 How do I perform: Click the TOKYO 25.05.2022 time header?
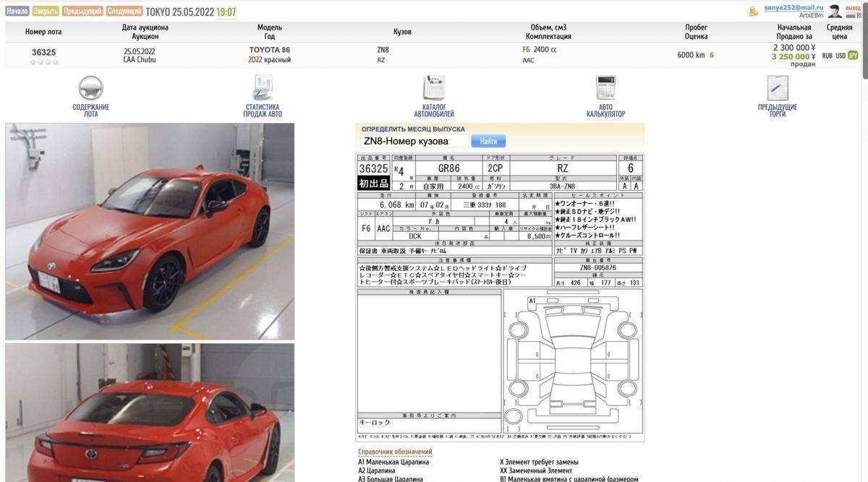191,12
